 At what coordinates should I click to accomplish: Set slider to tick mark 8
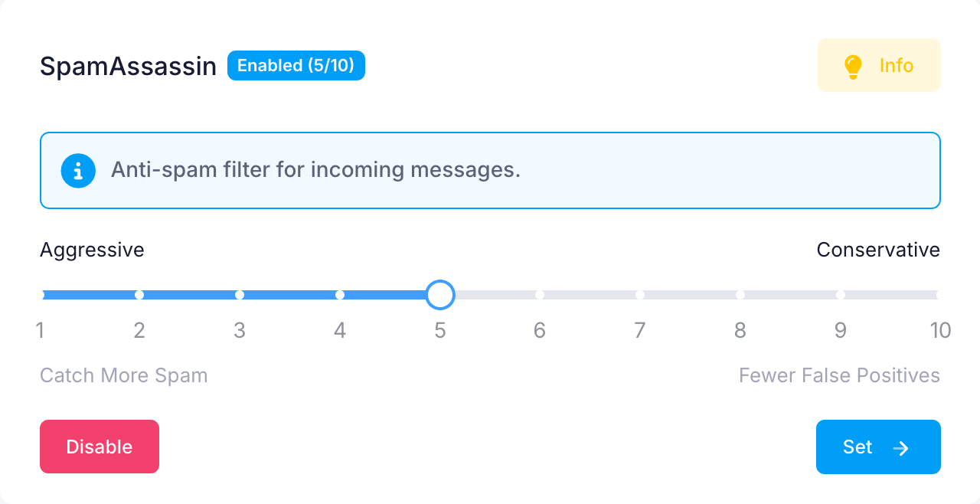click(740, 295)
